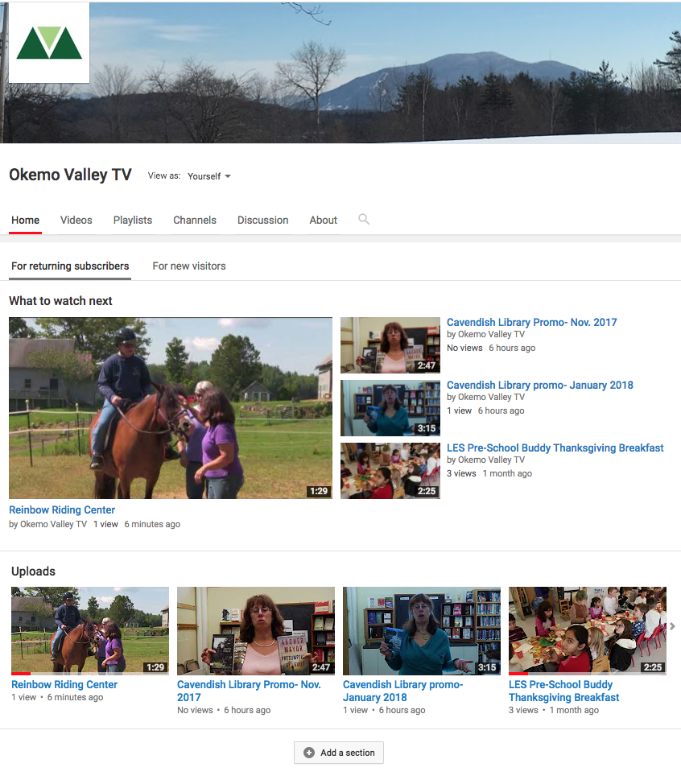Open the 3:15 video thumbnail in Uploads
This screenshot has height=784, width=681.
421,630
